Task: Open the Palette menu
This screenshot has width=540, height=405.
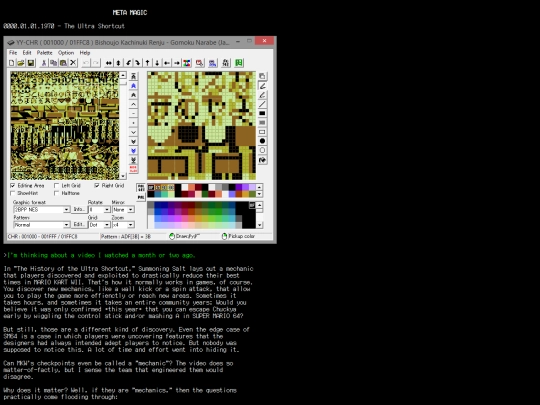Action: (x=45, y=53)
